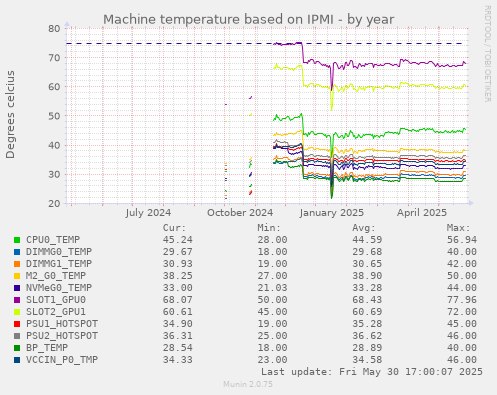
Task: Click SLOT1_GPU0 max value 77.96
Action: pyautogui.click(x=462, y=300)
